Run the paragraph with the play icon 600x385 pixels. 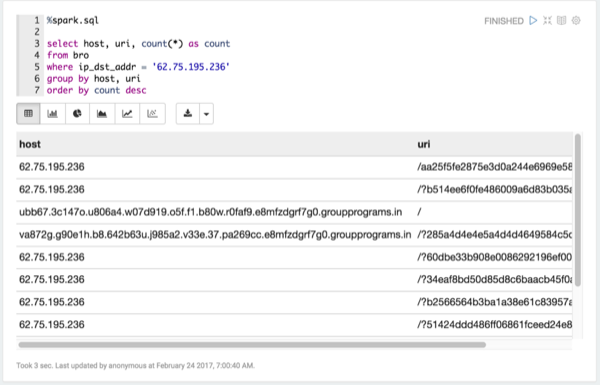pos(533,20)
